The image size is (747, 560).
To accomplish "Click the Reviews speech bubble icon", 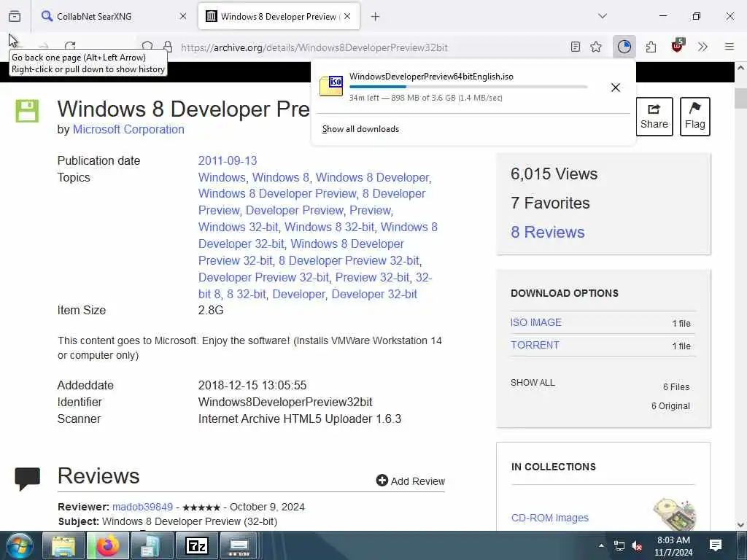I will (27, 478).
